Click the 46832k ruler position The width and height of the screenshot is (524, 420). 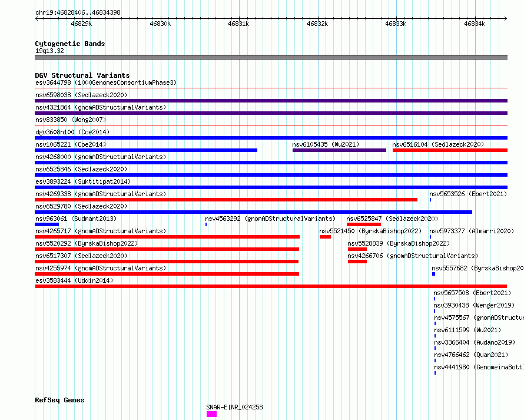coord(317,24)
